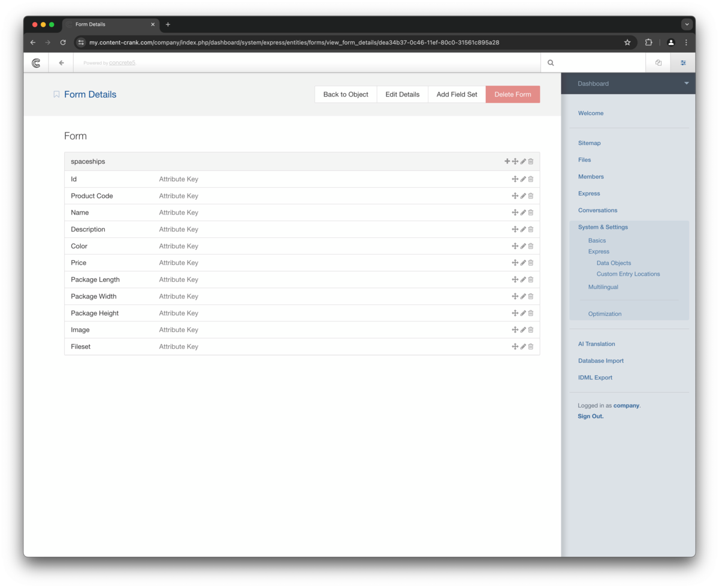
Task: Open System & Settings section
Action: pyautogui.click(x=603, y=227)
